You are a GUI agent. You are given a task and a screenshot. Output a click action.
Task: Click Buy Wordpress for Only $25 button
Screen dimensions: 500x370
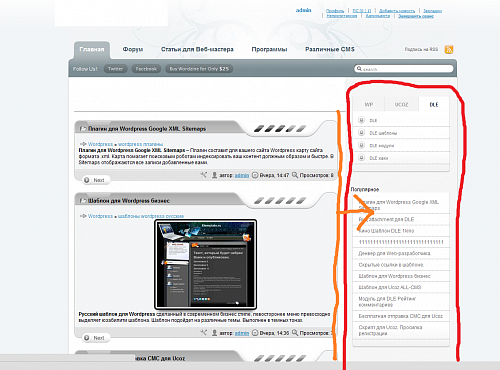pos(199,69)
